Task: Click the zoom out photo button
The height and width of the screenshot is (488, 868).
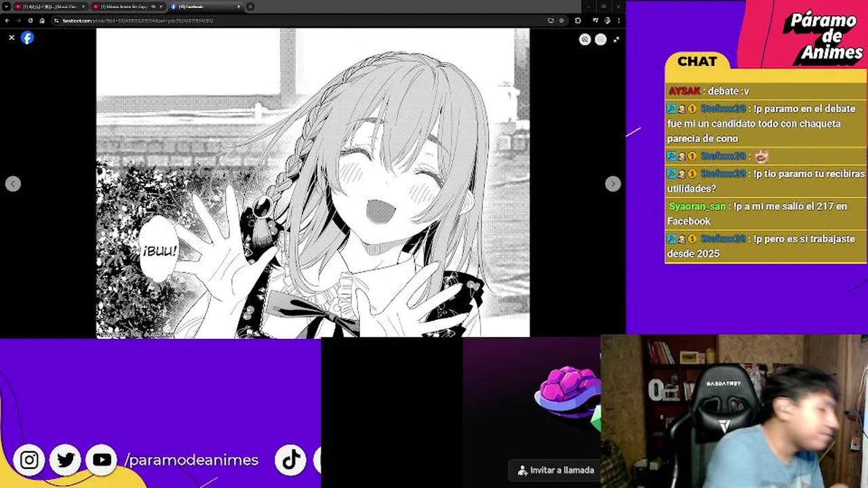Action: click(x=601, y=39)
